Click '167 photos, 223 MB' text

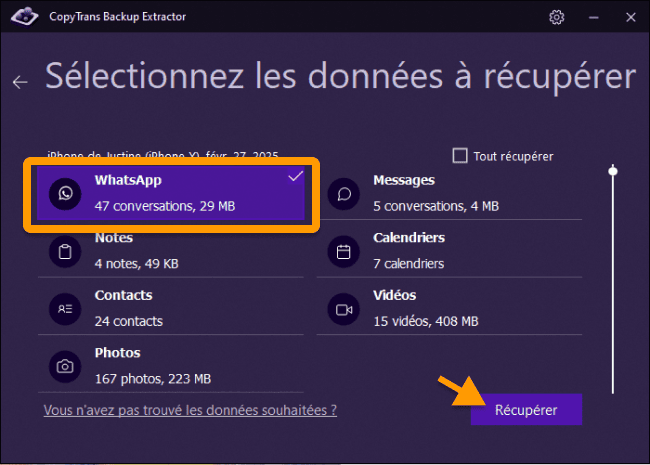pyautogui.click(x=153, y=379)
